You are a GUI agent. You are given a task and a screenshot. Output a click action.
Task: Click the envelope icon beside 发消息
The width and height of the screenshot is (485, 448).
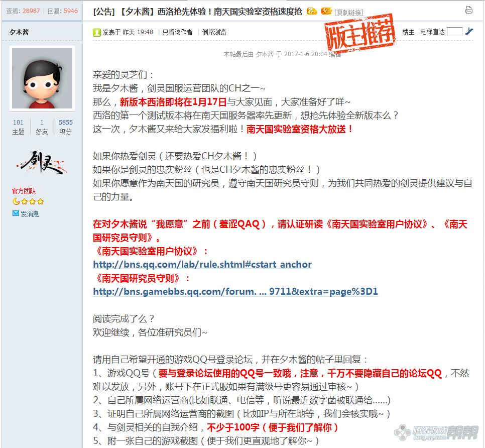pyautogui.click(x=16, y=213)
